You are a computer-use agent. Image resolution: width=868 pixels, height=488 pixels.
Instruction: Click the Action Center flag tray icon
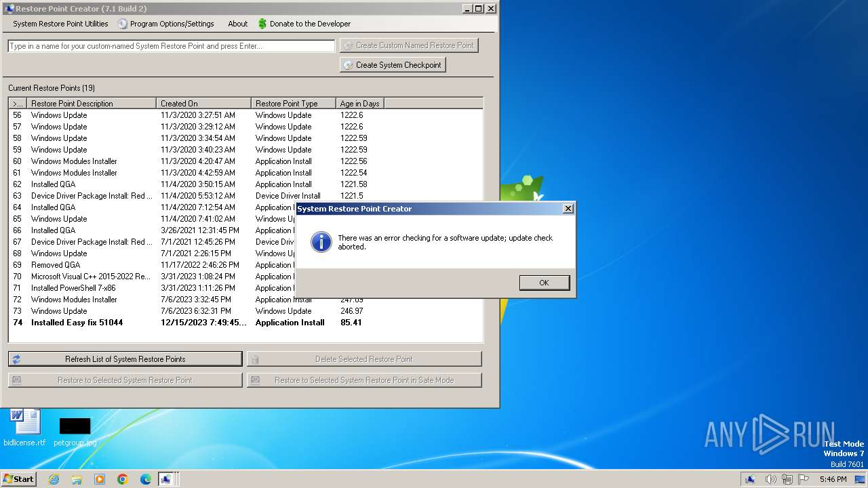(802, 479)
